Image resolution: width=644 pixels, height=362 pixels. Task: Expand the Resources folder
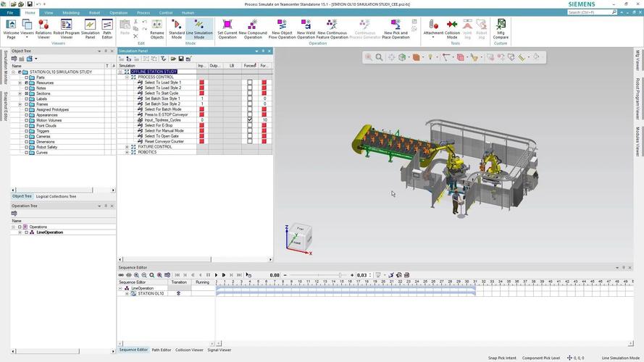click(20, 83)
